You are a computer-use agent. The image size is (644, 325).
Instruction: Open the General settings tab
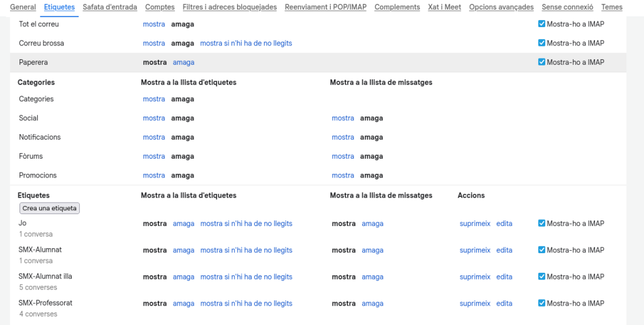point(23,7)
